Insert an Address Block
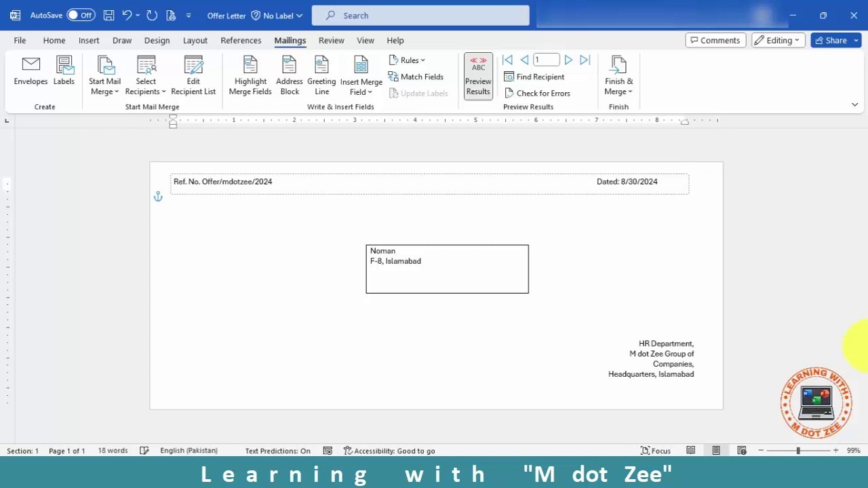This screenshot has width=868, height=488. pos(290,76)
